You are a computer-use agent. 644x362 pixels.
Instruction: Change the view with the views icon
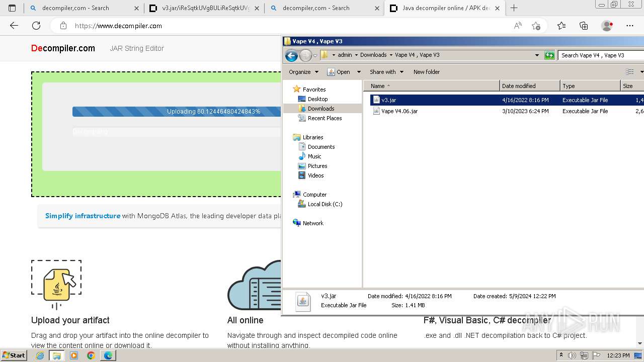click(629, 72)
